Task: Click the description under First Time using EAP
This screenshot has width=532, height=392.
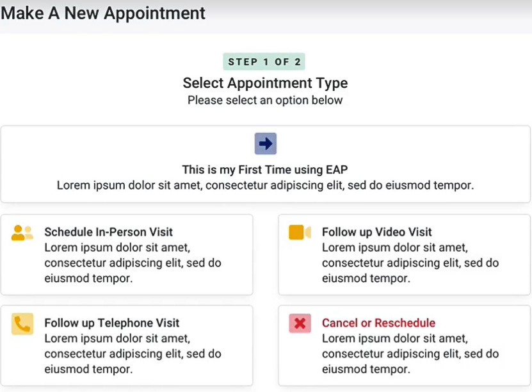Action: pyautogui.click(x=265, y=185)
